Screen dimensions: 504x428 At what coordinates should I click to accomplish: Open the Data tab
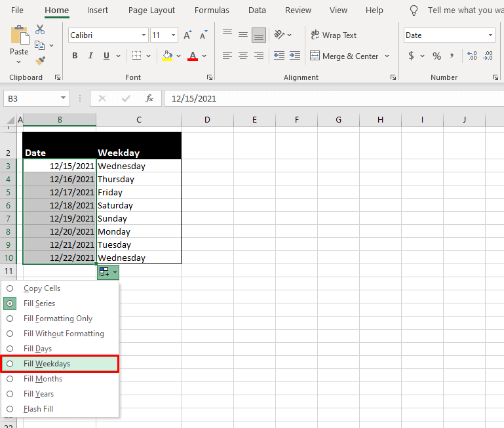pyautogui.click(x=257, y=10)
